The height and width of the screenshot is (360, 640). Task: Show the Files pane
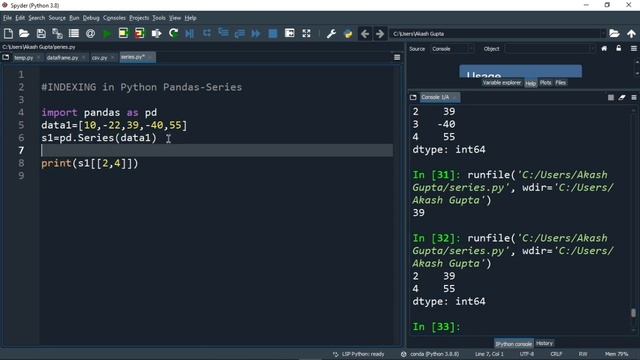tap(560, 83)
